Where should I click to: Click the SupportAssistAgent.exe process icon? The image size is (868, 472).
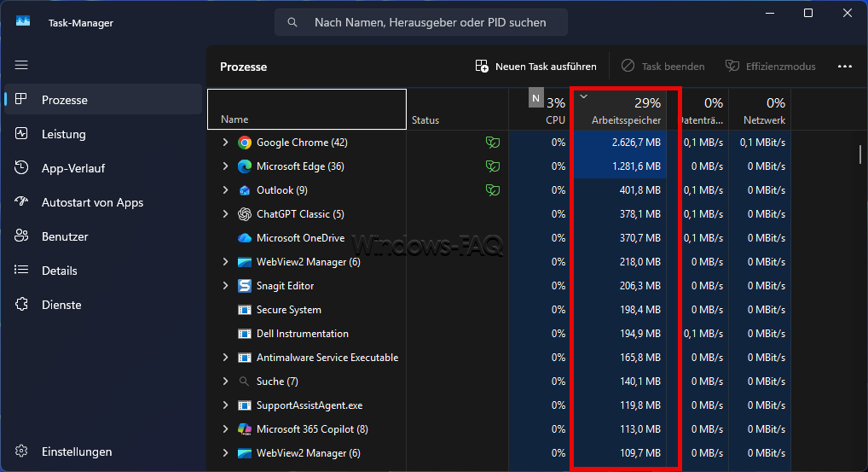tap(244, 405)
